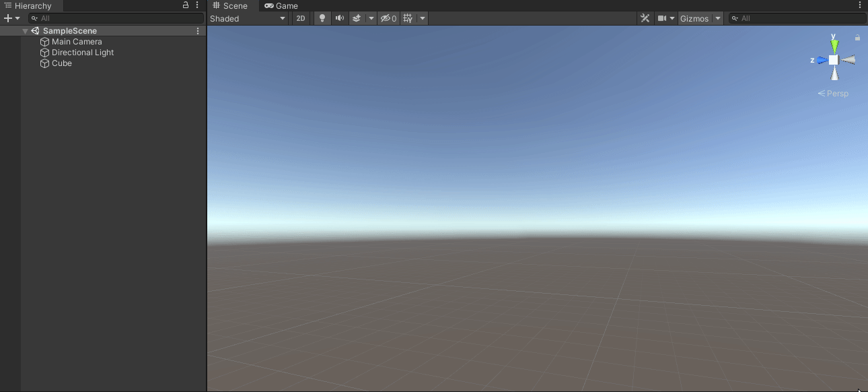Toggle scene lighting lightbulb button
Screen dimensions: 868x392
click(322, 18)
